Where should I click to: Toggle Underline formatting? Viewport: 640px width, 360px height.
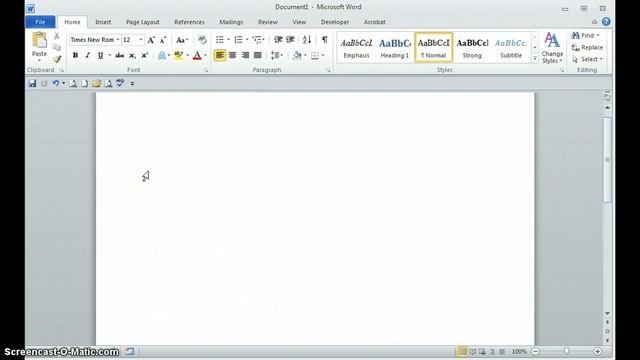pos(100,56)
